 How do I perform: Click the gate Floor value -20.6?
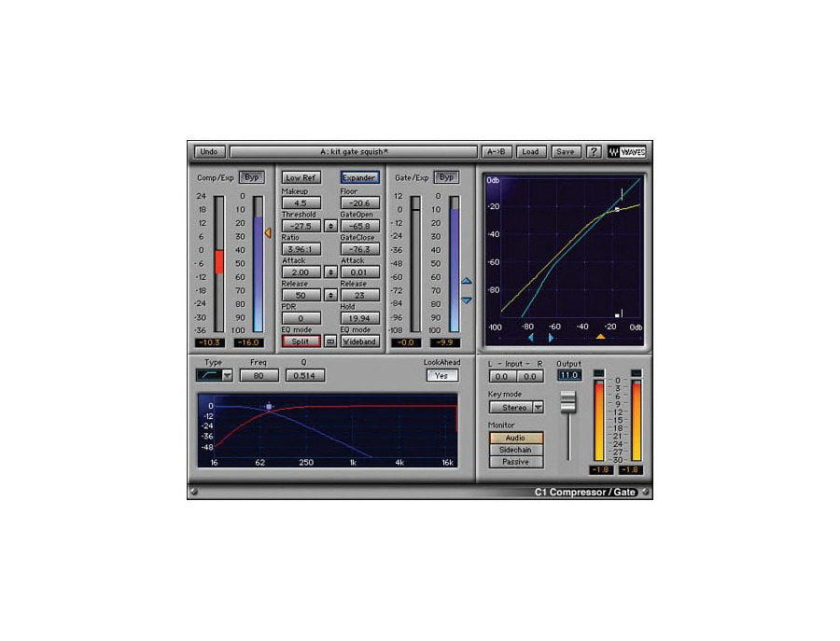tap(359, 203)
